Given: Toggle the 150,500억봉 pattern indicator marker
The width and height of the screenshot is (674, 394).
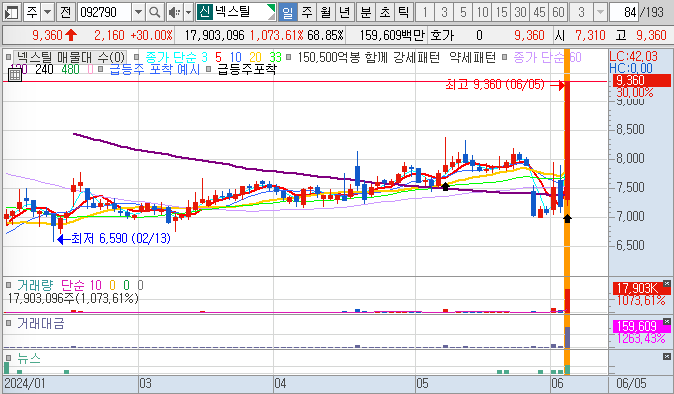Looking at the screenshot, I should click(x=288, y=57).
